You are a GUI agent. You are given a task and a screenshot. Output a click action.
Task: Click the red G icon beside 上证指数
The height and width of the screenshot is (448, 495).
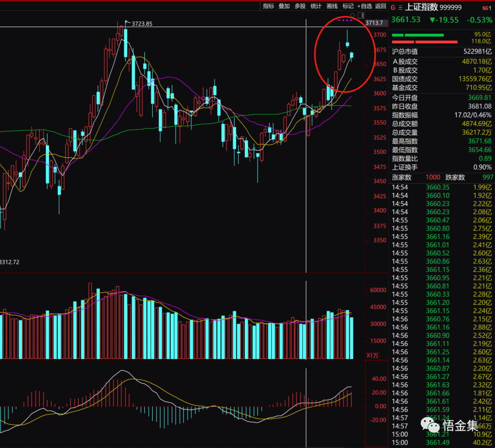coord(393,7)
